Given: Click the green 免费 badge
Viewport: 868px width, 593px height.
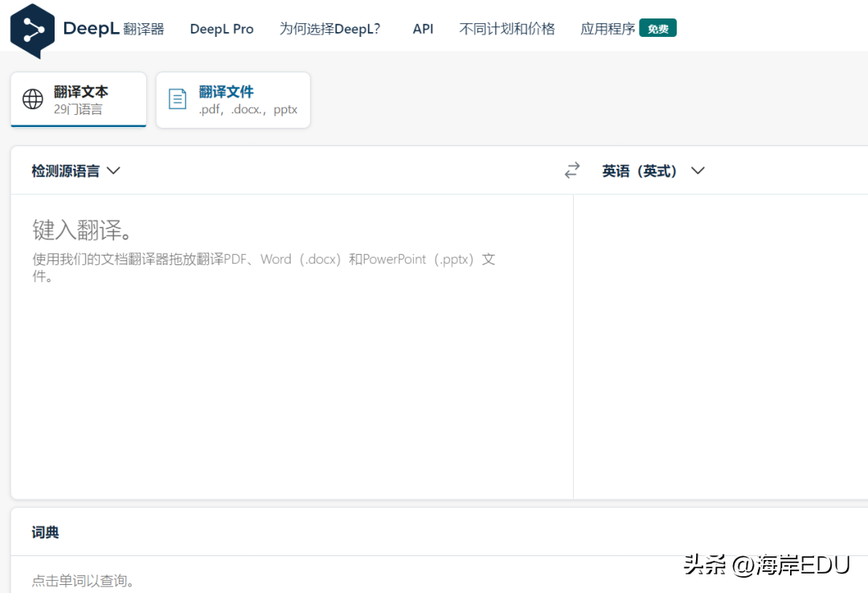Looking at the screenshot, I should tap(657, 28).
